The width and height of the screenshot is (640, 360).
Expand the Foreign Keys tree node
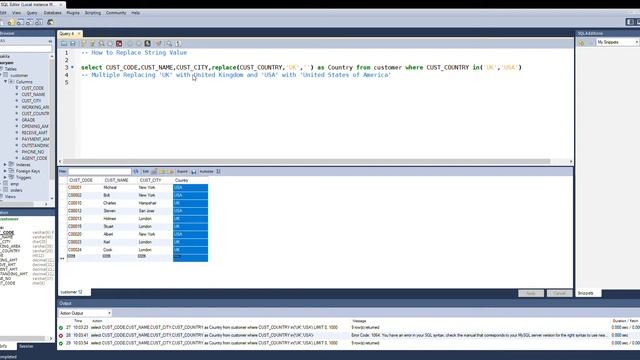pos(5,171)
